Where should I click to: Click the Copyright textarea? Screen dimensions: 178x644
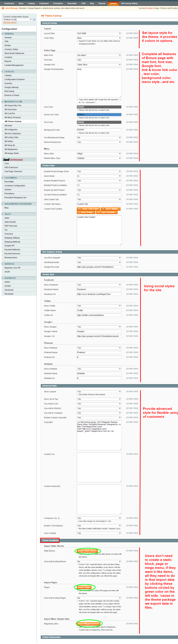pyautogui.click(x=99, y=435)
